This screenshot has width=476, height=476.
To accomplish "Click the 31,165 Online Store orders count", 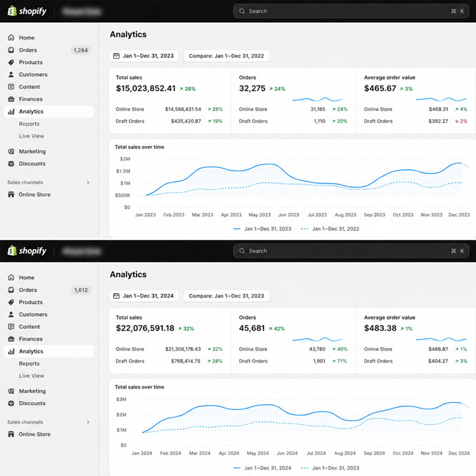I will 318,109.
